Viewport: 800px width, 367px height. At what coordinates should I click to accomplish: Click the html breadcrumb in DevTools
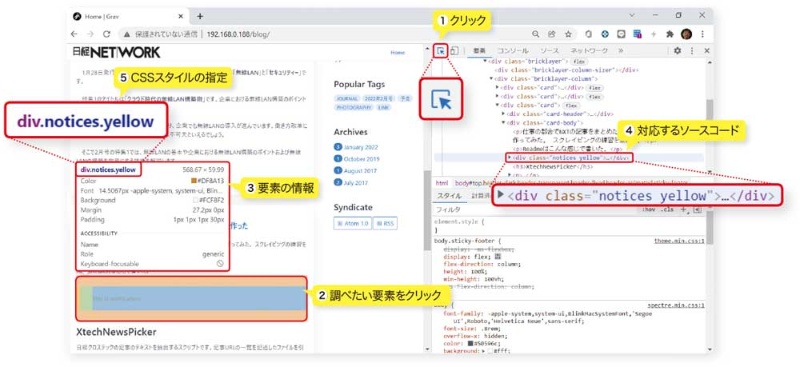pos(442,183)
